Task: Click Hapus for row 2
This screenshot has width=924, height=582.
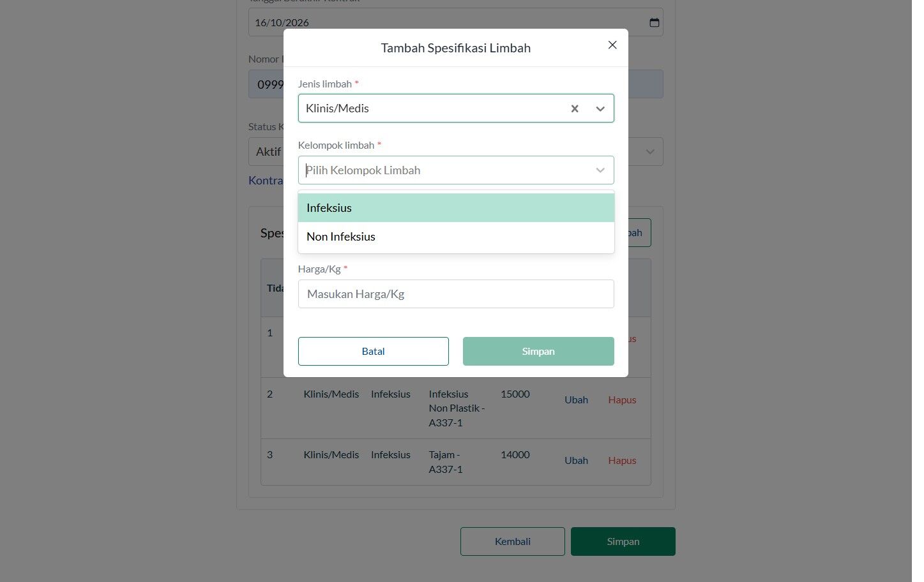Action: click(x=622, y=400)
